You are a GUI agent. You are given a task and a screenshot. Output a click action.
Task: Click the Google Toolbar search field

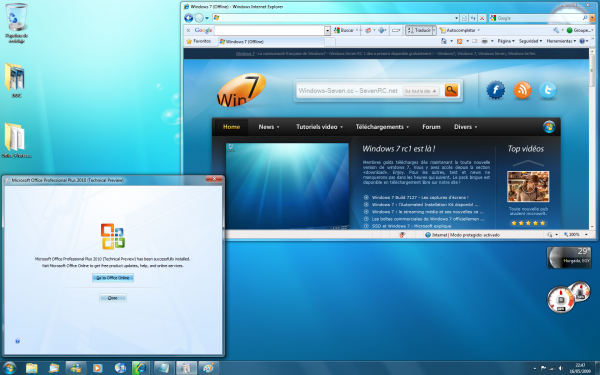[x=269, y=30]
